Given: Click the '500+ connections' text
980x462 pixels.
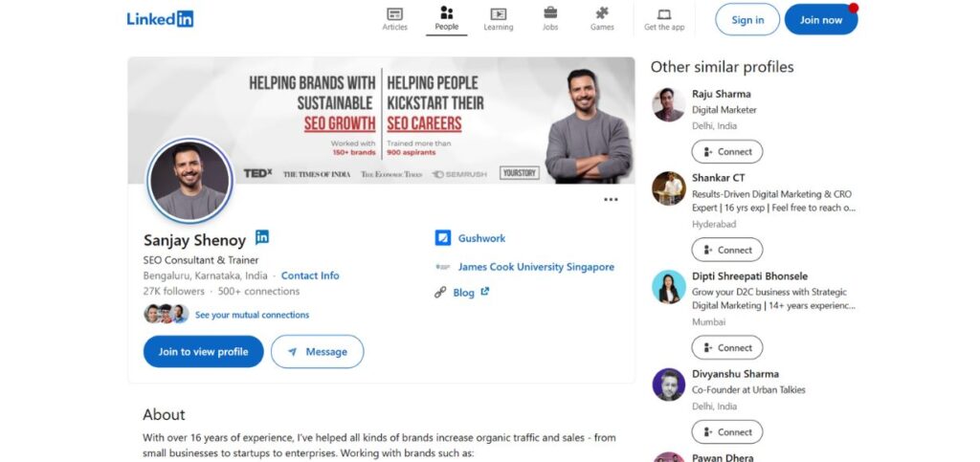Looking at the screenshot, I should (258, 291).
